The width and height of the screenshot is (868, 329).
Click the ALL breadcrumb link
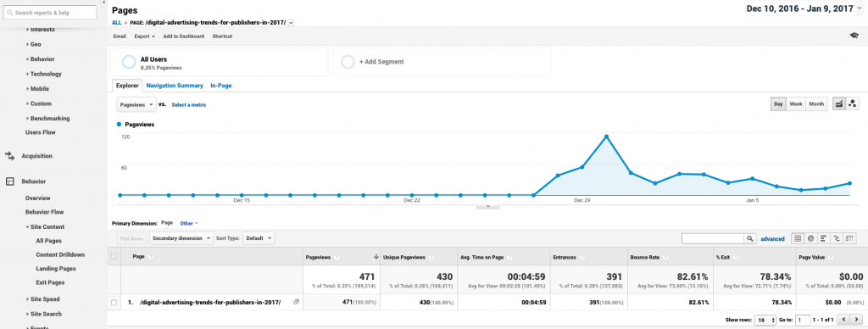(x=116, y=23)
